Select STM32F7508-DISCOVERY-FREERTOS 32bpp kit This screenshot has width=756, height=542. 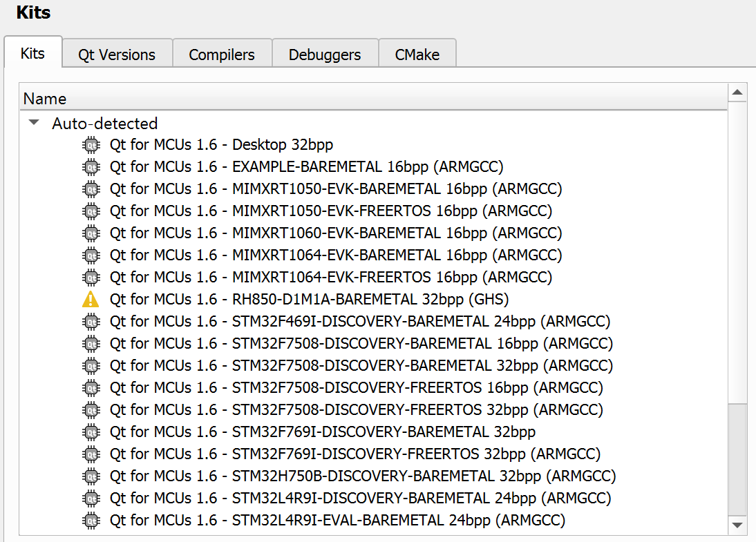click(x=356, y=410)
